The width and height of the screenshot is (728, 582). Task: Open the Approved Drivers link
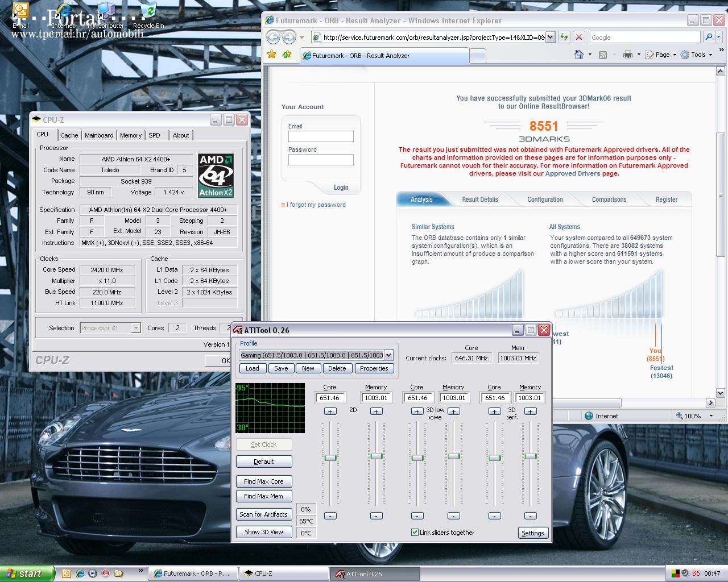[x=573, y=173]
